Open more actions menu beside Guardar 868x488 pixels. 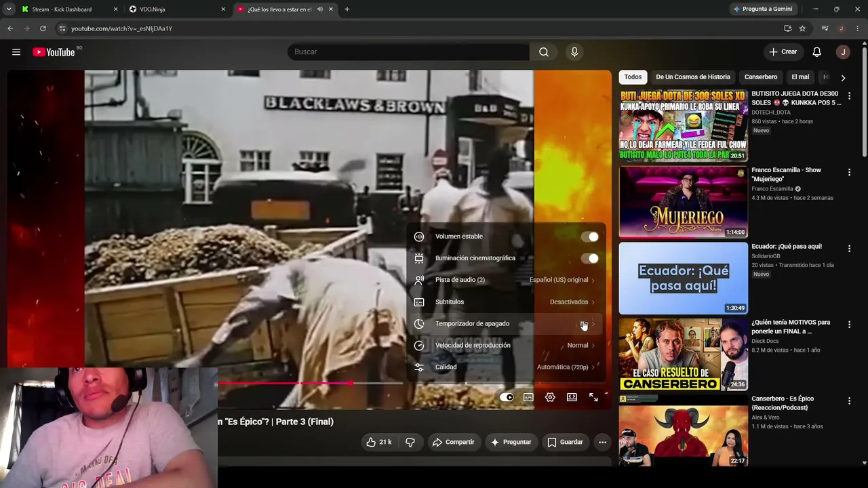point(602,442)
